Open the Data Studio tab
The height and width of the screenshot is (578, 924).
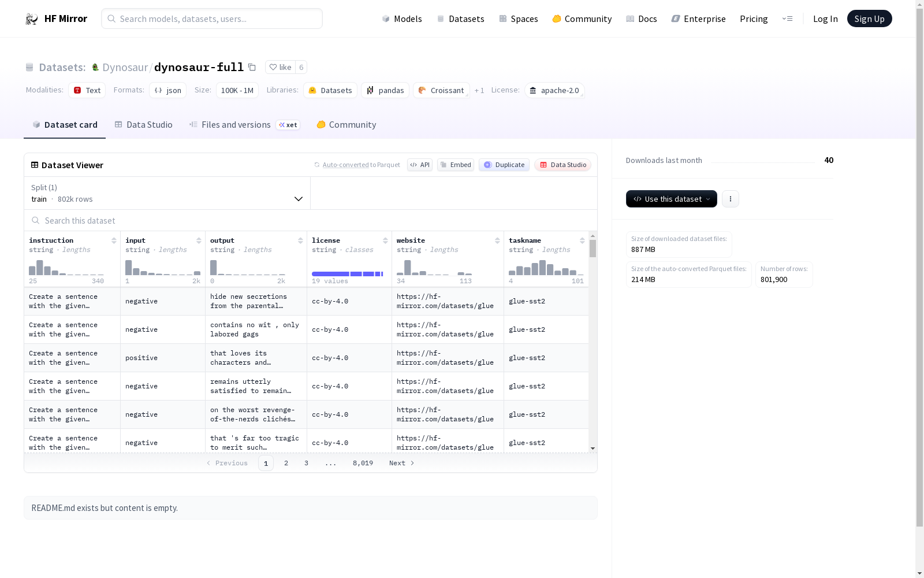143,125
